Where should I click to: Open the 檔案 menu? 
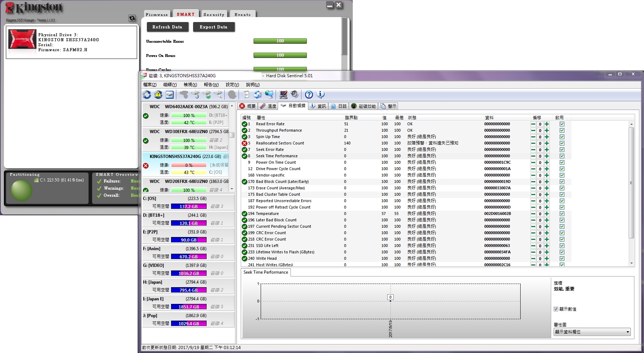coord(150,85)
